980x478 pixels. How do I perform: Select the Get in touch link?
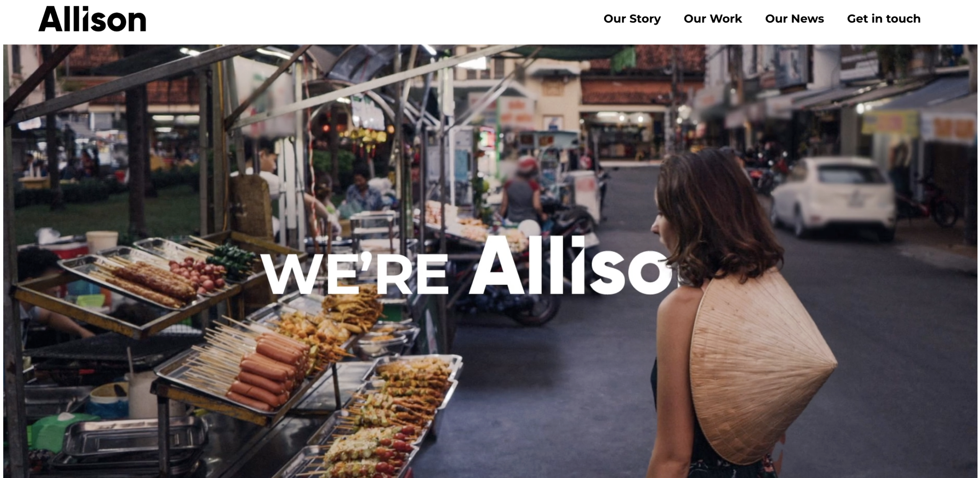pyautogui.click(x=884, y=19)
